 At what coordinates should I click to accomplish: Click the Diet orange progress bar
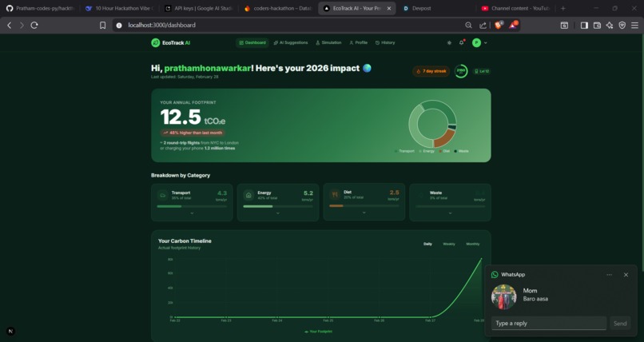(364, 205)
